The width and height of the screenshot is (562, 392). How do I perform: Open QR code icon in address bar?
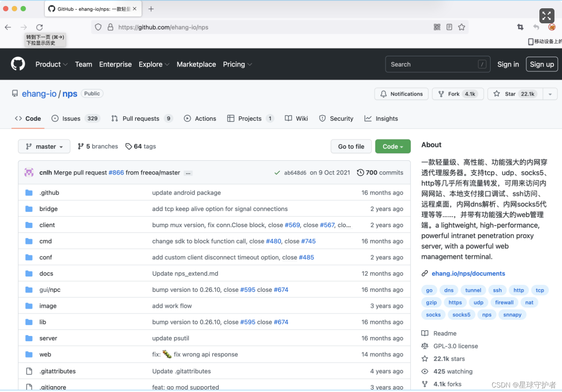coord(437,27)
